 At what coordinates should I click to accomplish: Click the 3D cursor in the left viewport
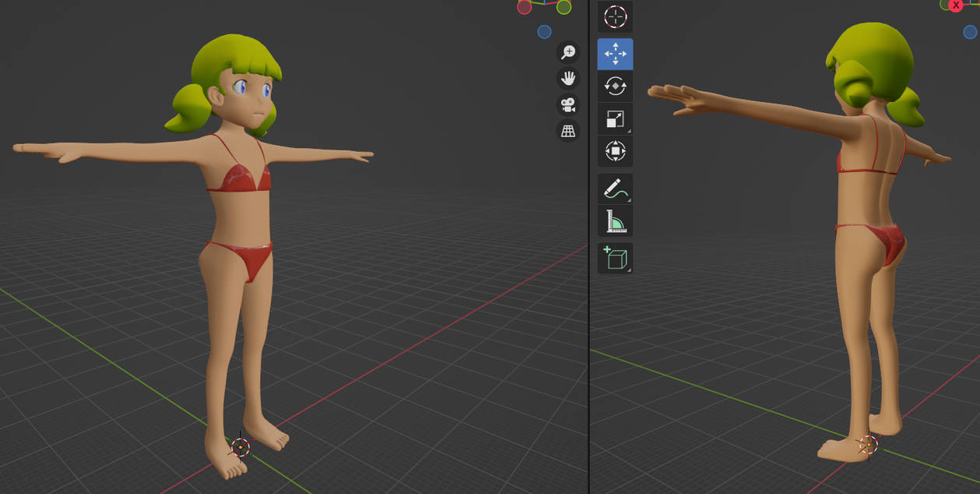tap(241, 446)
